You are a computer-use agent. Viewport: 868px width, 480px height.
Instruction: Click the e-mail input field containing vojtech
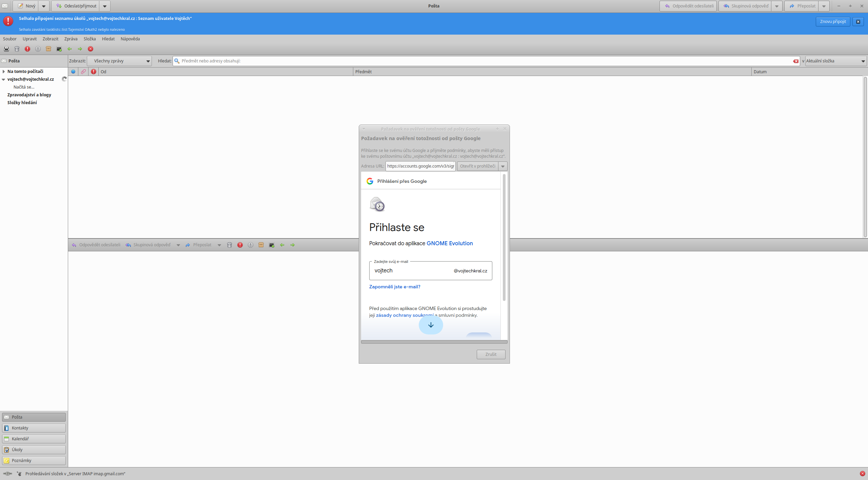431,271
